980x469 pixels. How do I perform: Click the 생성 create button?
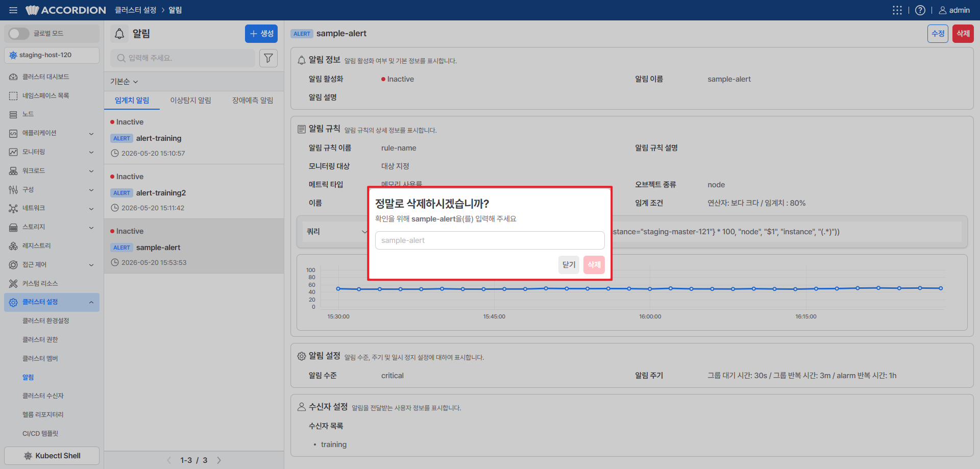coord(261,34)
